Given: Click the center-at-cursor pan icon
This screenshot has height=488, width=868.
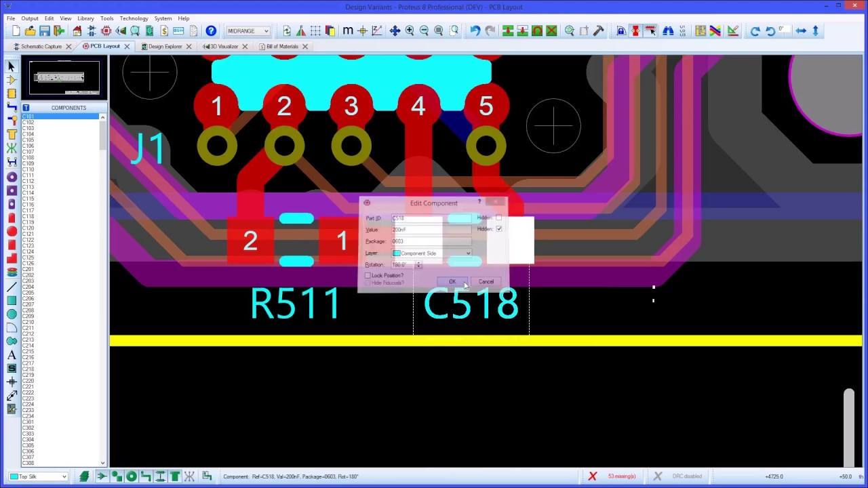Looking at the screenshot, I should [397, 30].
